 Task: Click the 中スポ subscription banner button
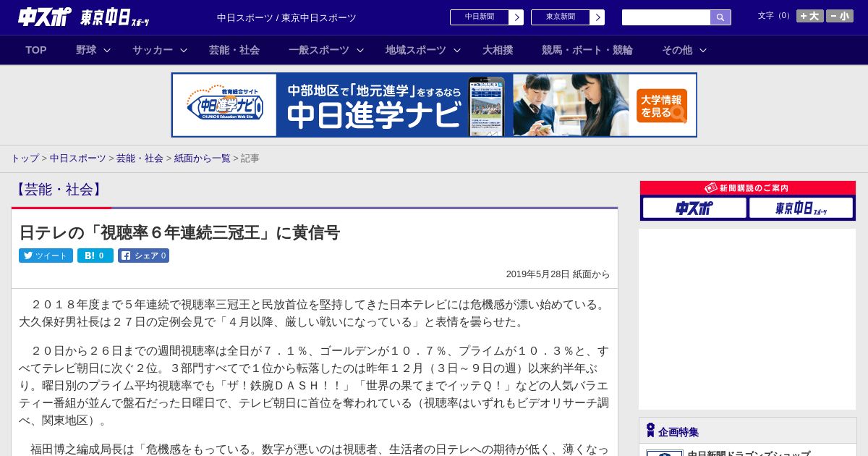(x=694, y=208)
